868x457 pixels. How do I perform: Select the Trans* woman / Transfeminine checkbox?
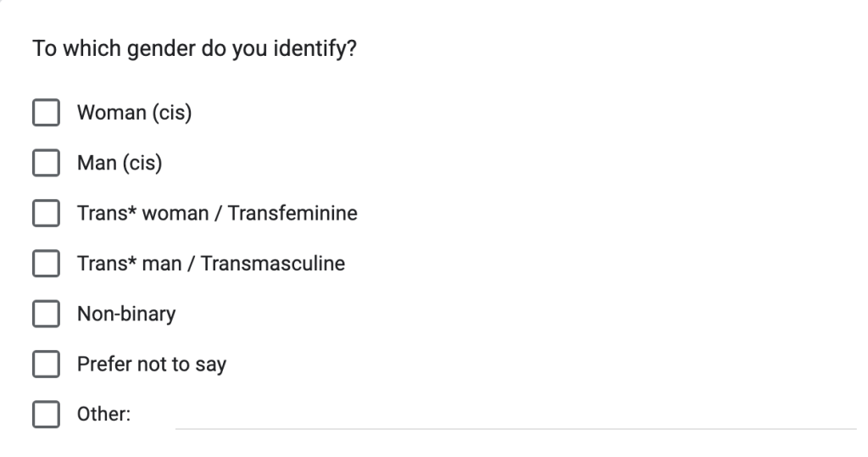[x=46, y=214]
